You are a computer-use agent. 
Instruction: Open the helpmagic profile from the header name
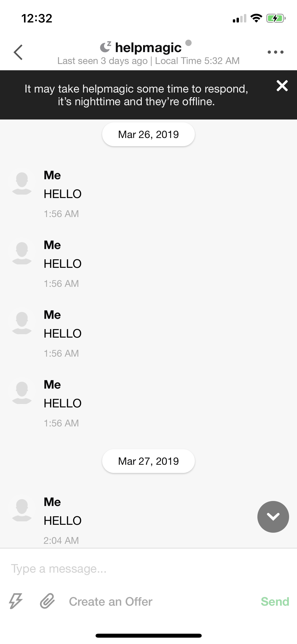(x=148, y=48)
